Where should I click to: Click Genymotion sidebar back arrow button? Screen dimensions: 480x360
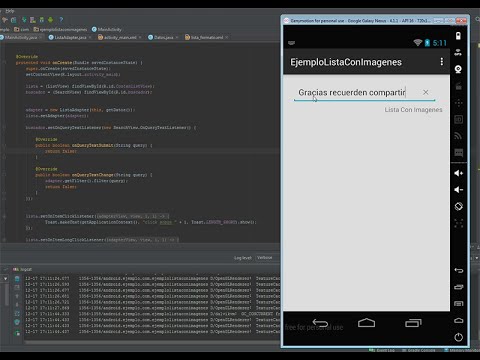459,270
